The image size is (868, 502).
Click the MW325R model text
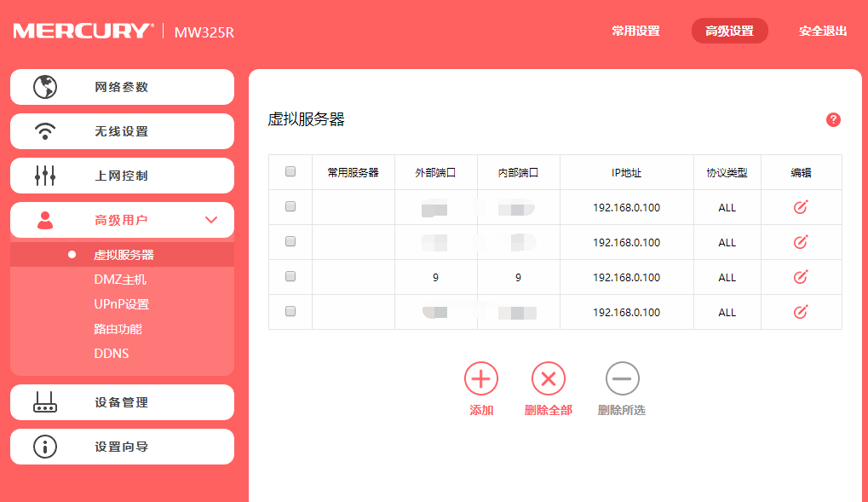click(204, 32)
